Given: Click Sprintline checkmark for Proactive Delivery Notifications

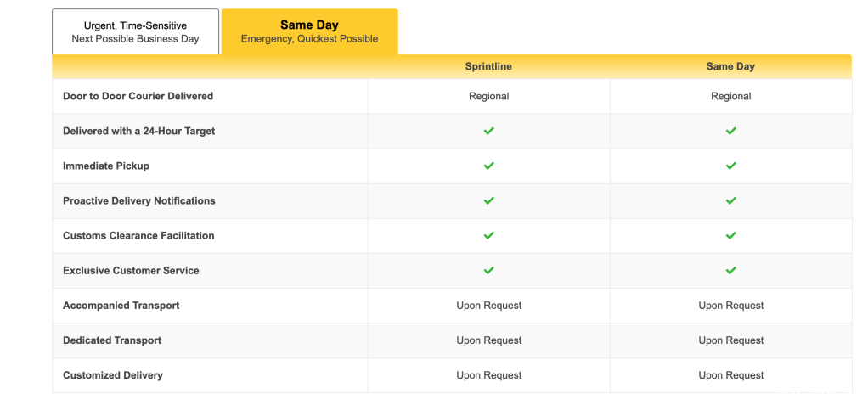Looking at the screenshot, I should tap(489, 201).
